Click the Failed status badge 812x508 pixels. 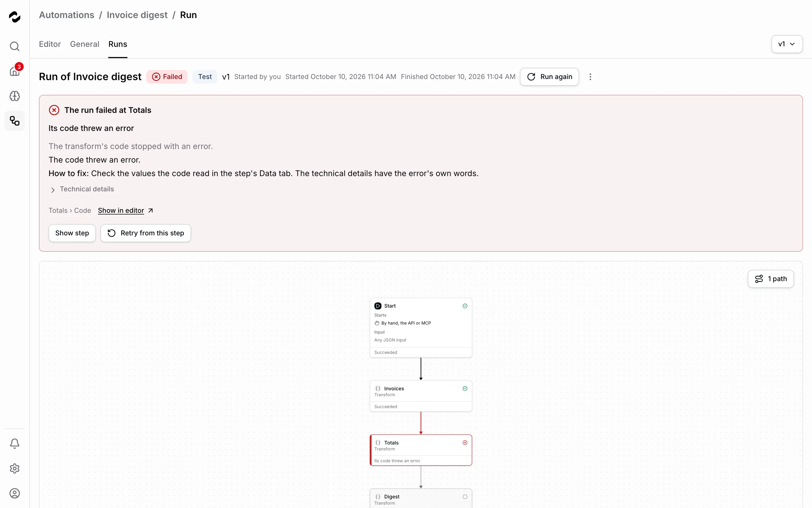(x=167, y=76)
